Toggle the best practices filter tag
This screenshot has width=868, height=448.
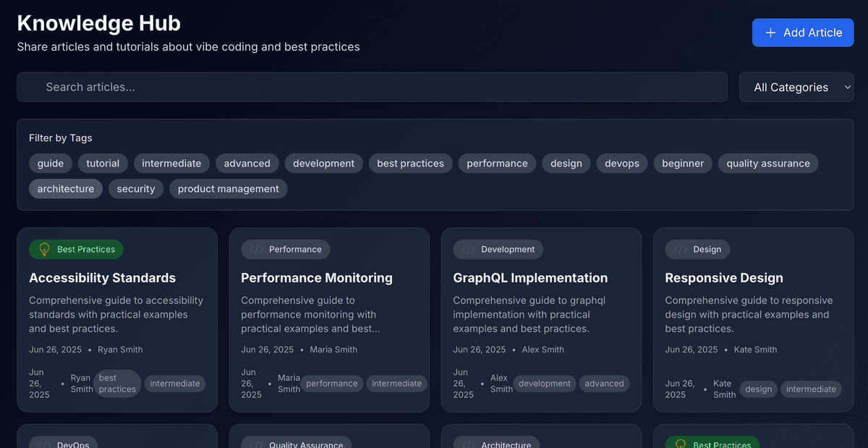point(410,164)
